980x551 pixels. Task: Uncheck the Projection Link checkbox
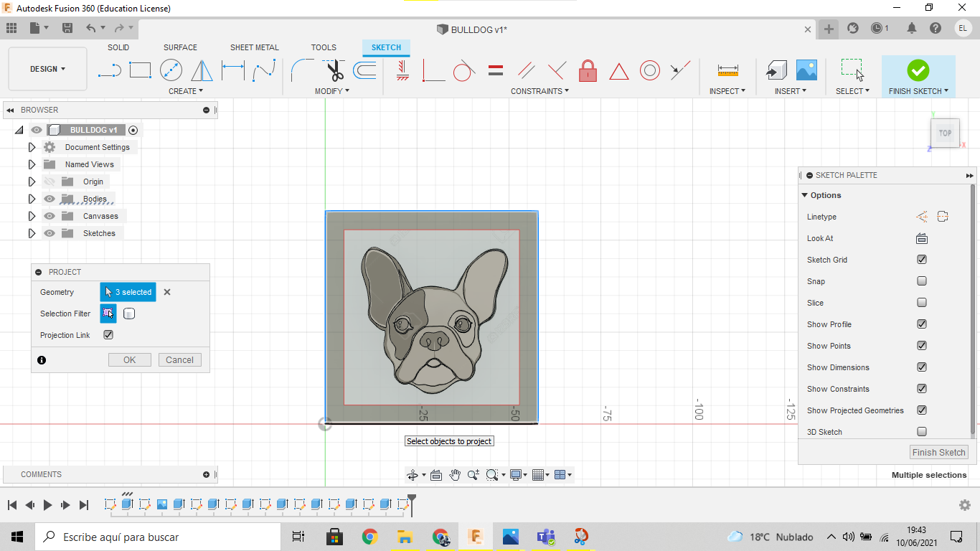tap(108, 335)
